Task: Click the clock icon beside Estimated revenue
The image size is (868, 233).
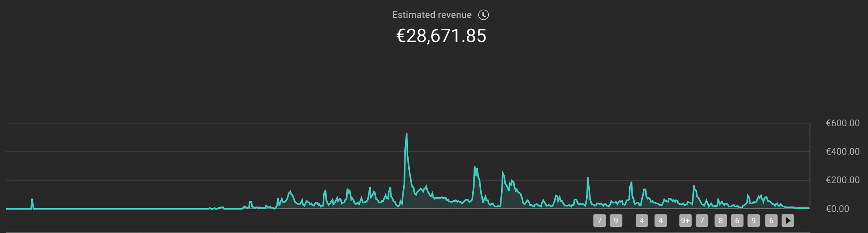Action: pyautogui.click(x=484, y=15)
